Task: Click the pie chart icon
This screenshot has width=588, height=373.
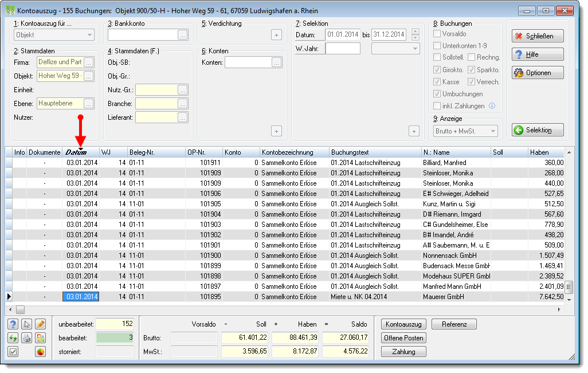Action: coord(41,352)
